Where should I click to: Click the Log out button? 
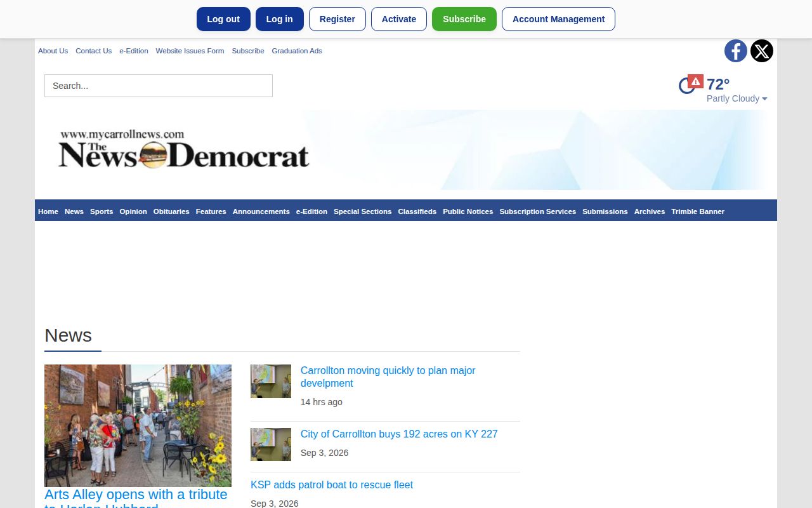pyautogui.click(x=223, y=19)
